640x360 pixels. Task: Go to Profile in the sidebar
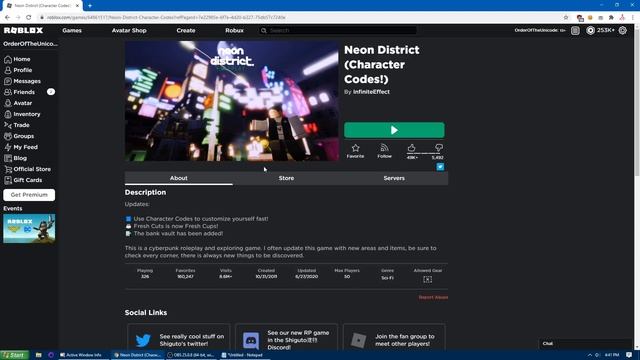click(18, 70)
